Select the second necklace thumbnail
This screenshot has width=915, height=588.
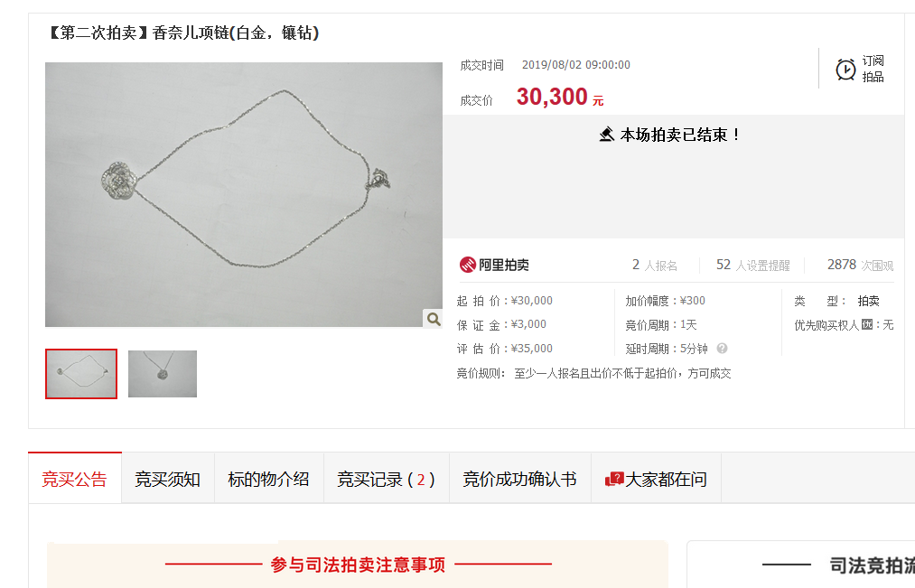[163, 374]
